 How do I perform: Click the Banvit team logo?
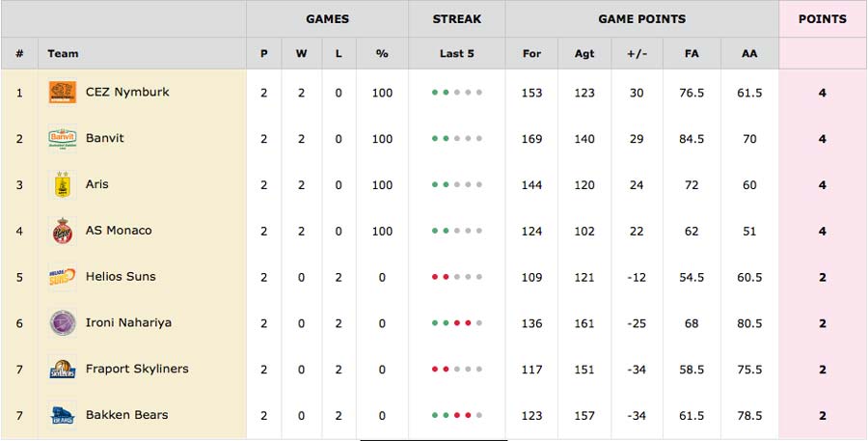pos(63,139)
